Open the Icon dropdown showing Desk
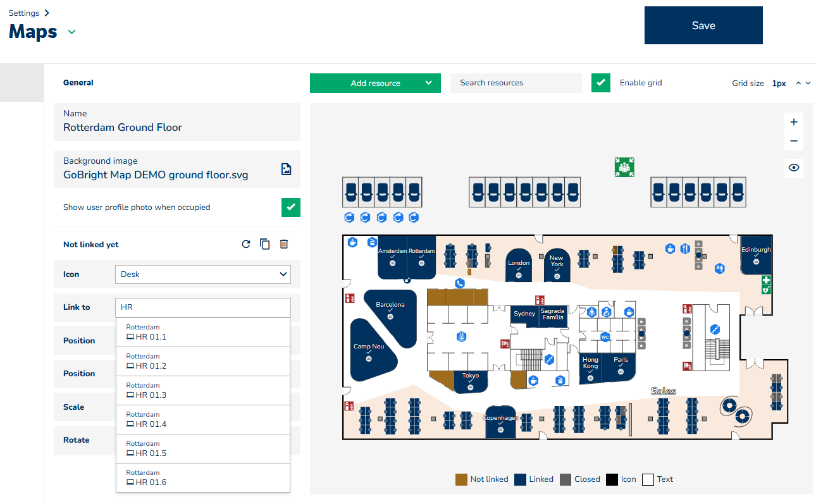Image resolution: width=816 pixels, height=504 pixels. 202,274
